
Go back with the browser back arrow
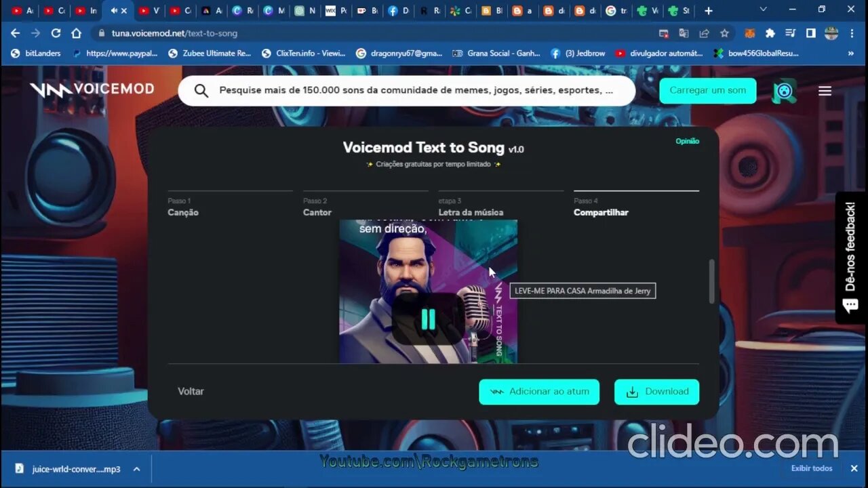(15, 33)
